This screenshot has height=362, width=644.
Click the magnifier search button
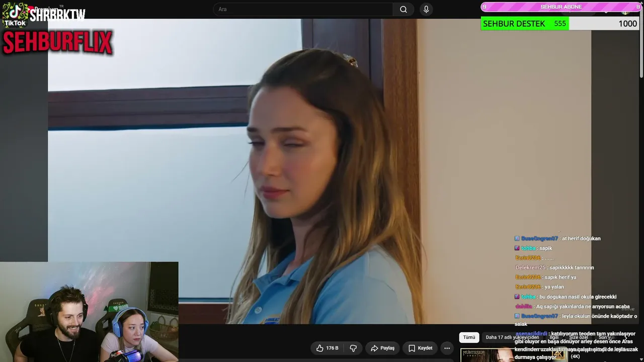click(x=404, y=10)
